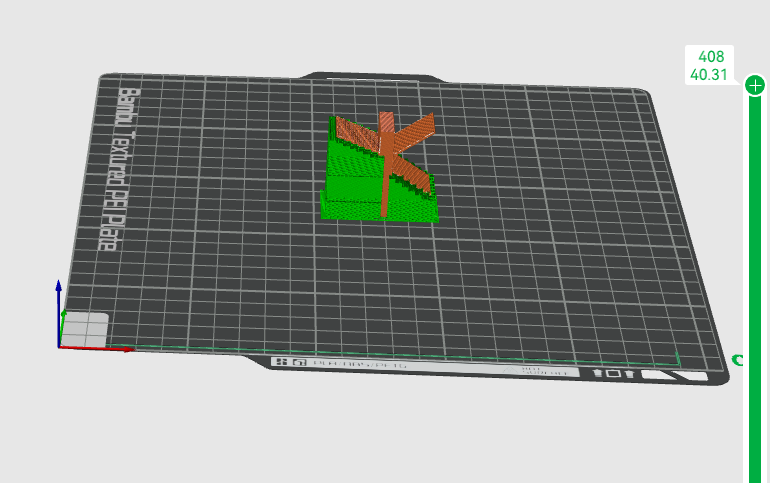Click the height value 40.31 in slider label
This screenshot has width=770, height=483.
tap(709, 75)
